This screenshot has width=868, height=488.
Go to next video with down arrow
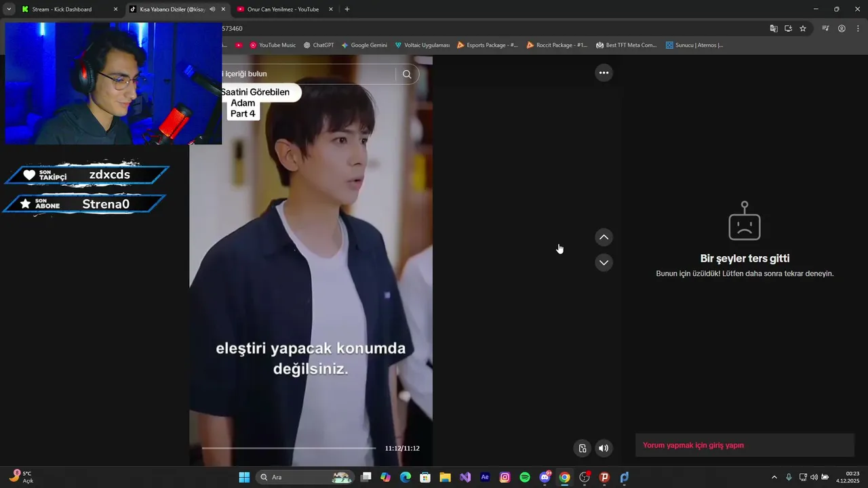[x=604, y=263]
